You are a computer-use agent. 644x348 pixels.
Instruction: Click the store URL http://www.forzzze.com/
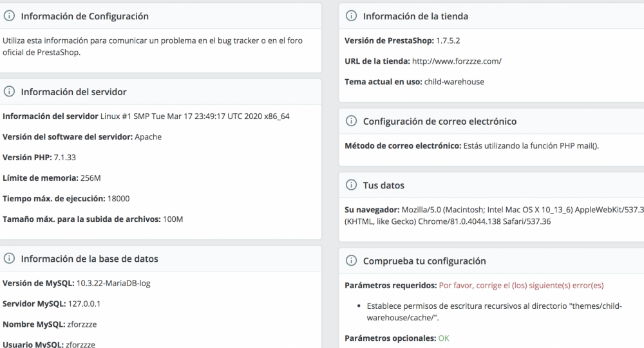pyautogui.click(x=457, y=61)
